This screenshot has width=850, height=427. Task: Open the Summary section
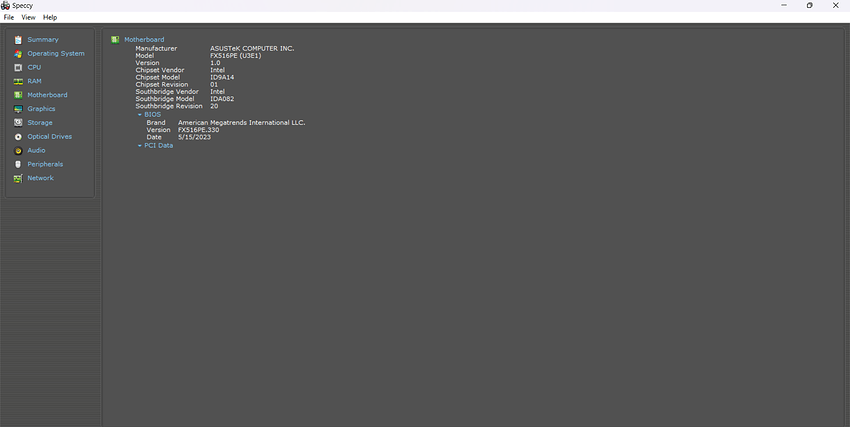pos(43,40)
